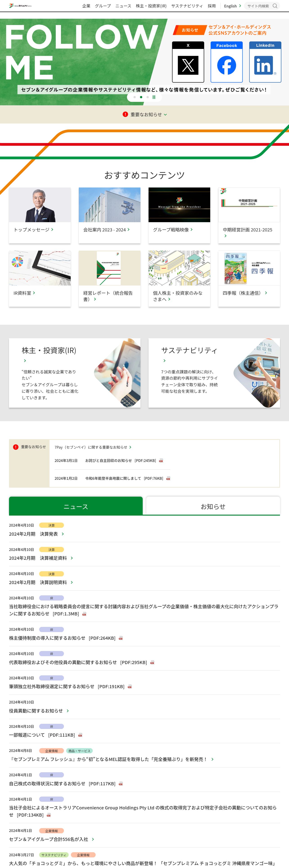Open the グループ戦略映像 card
The height and width of the screenshot is (868, 289).
[x=179, y=215]
